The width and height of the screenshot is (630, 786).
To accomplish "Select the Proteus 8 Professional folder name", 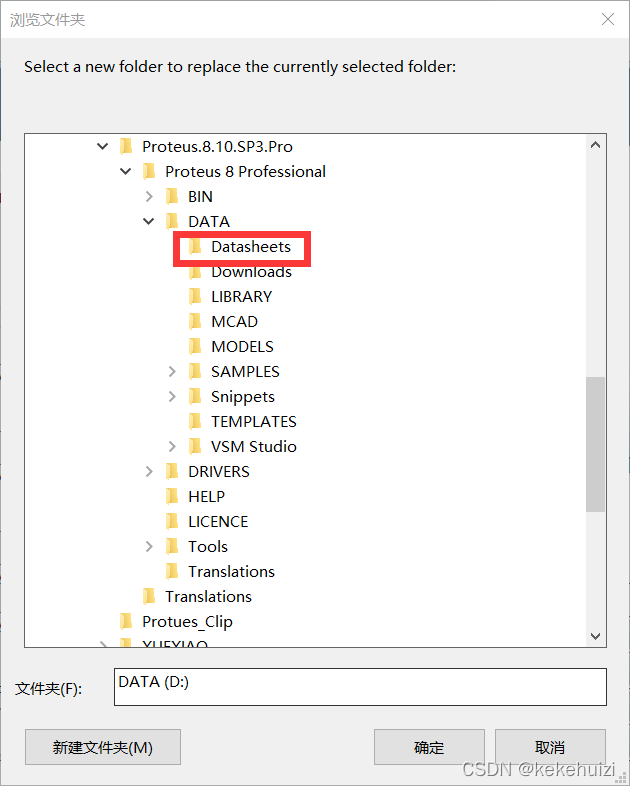I will 246,171.
